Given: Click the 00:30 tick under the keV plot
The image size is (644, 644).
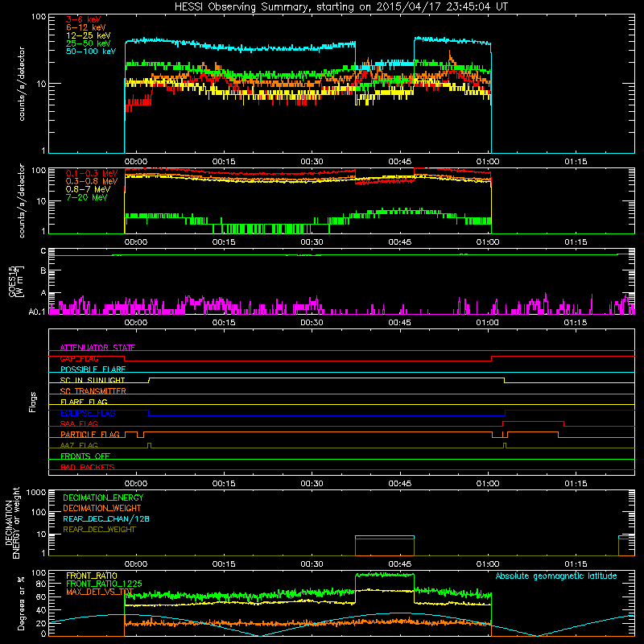Looking at the screenshot, I should (312, 162).
